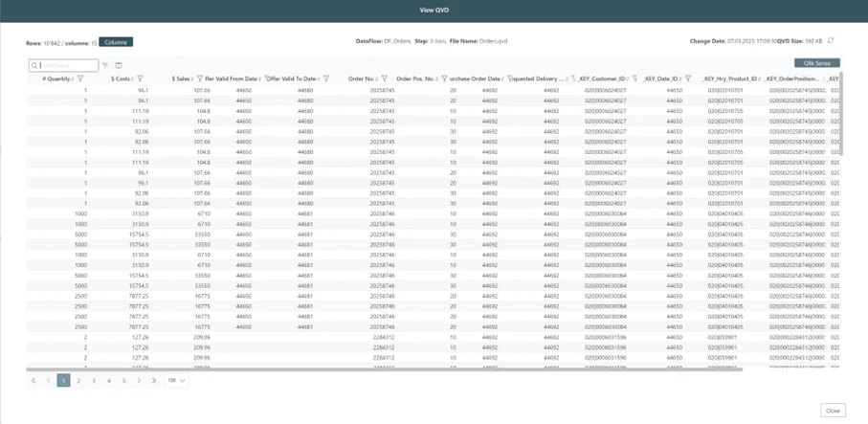Image resolution: width=868 pixels, height=424 pixels.
Task: Filter the Offer Valid To Date column
Action: click(326, 78)
